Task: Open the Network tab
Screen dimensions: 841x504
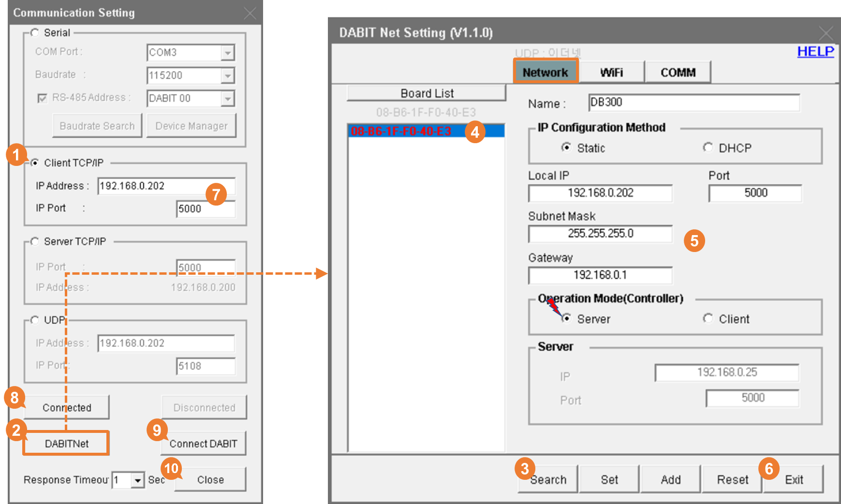Action: coord(546,72)
